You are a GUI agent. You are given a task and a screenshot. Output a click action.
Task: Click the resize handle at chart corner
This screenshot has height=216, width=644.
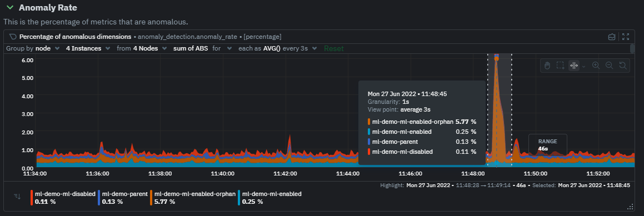click(631, 207)
